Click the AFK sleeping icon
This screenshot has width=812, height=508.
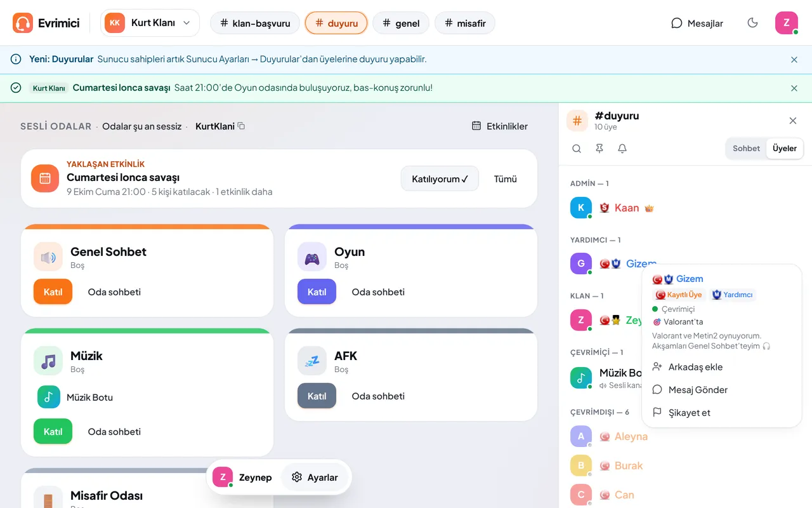click(x=312, y=361)
